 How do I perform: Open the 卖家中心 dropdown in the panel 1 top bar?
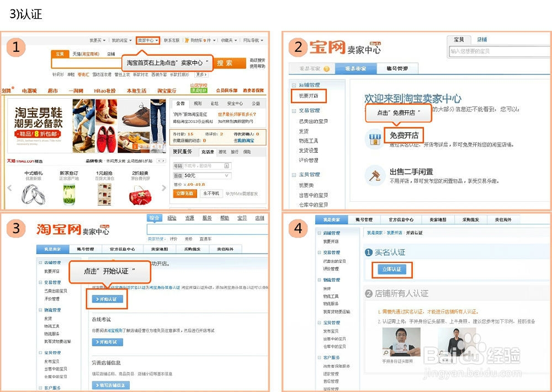(148, 40)
